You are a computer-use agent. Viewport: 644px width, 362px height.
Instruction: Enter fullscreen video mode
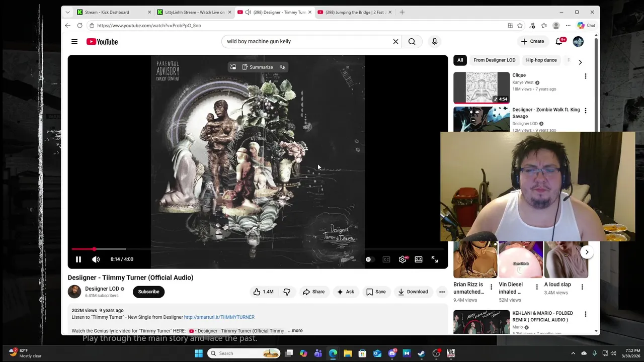pyautogui.click(x=435, y=259)
